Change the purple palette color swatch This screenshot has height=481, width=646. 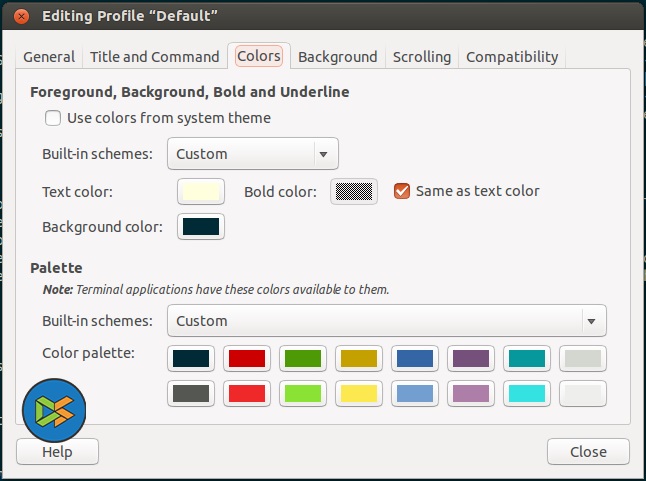point(470,358)
